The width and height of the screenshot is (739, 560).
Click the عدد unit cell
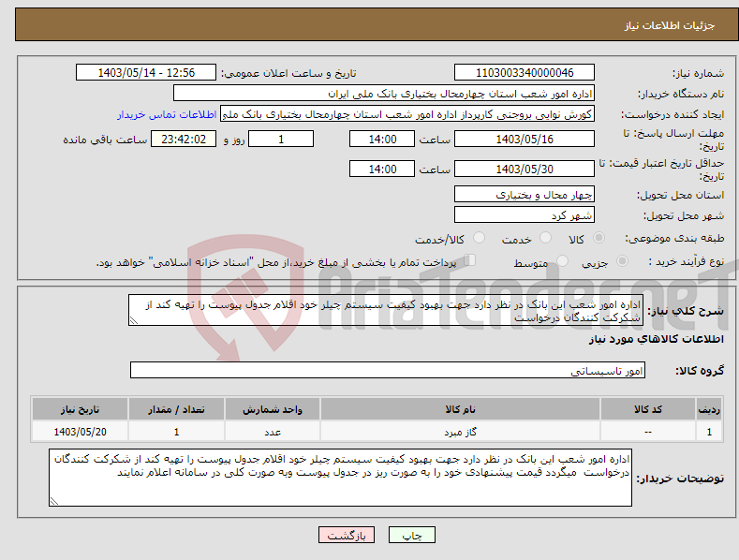273,432
